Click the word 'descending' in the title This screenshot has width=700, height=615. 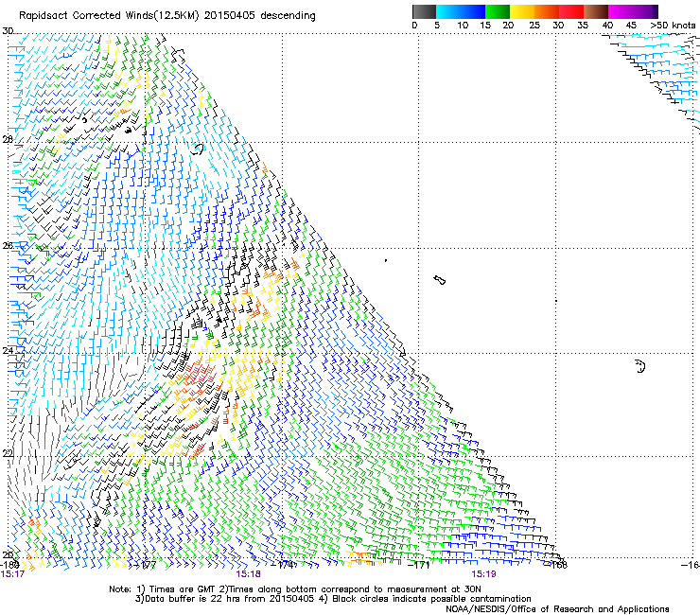[x=288, y=16]
